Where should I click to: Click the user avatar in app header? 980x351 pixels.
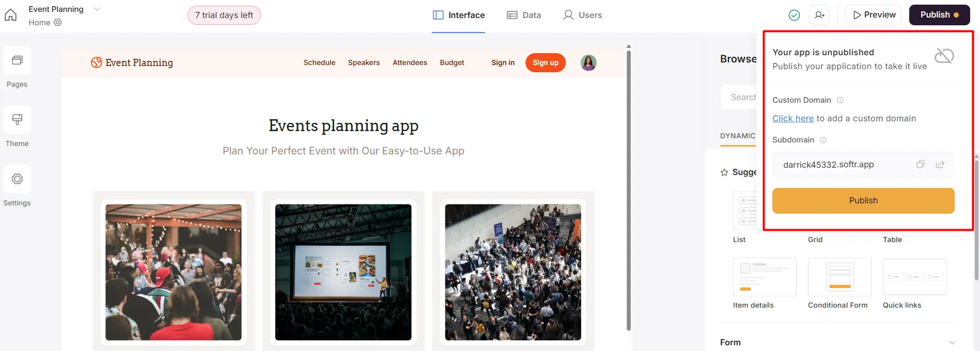588,63
